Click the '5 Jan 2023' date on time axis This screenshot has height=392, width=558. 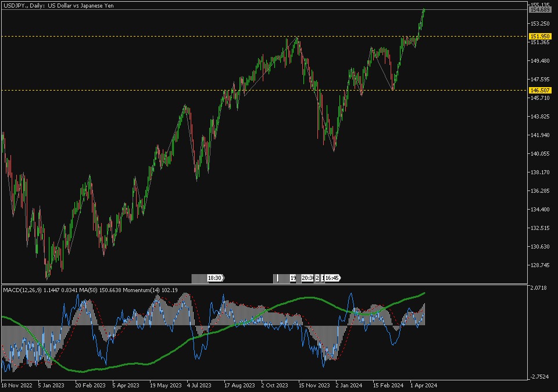tap(51, 385)
